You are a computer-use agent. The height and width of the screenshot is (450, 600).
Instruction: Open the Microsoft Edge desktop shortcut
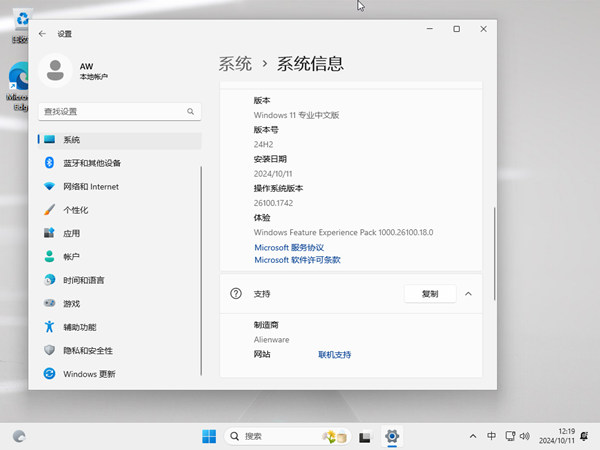(18, 86)
